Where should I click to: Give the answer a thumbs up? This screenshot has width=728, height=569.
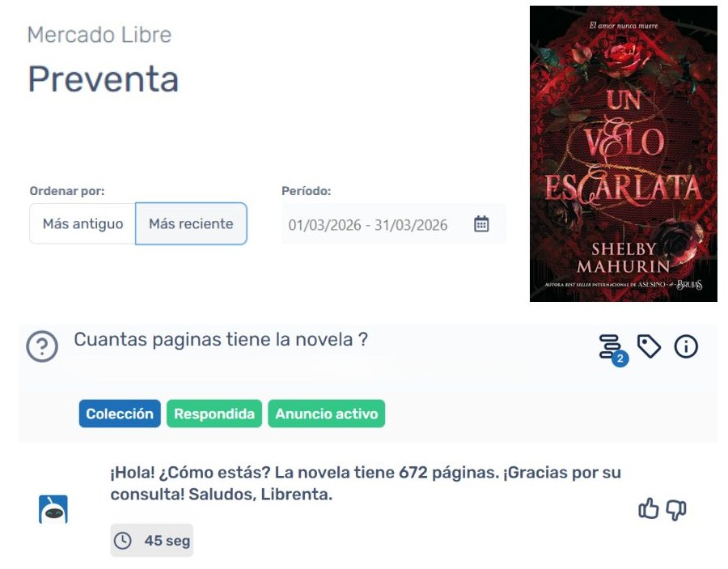pyautogui.click(x=649, y=508)
